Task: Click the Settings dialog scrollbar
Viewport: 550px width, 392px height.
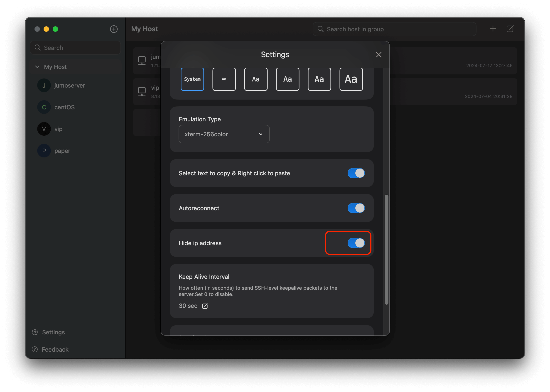Action: tap(386, 249)
